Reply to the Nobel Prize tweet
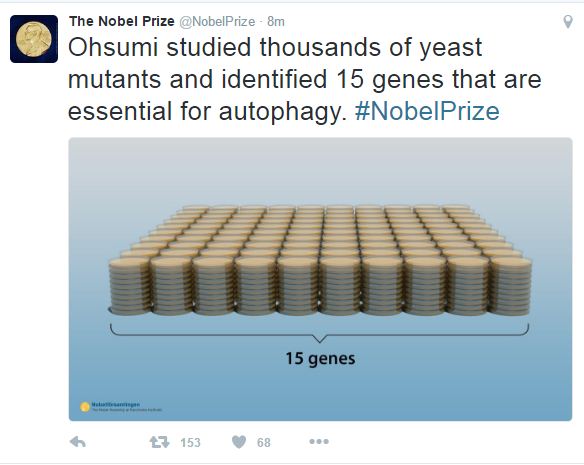Screen dimensions: 584x465 [x=78, y=442]
